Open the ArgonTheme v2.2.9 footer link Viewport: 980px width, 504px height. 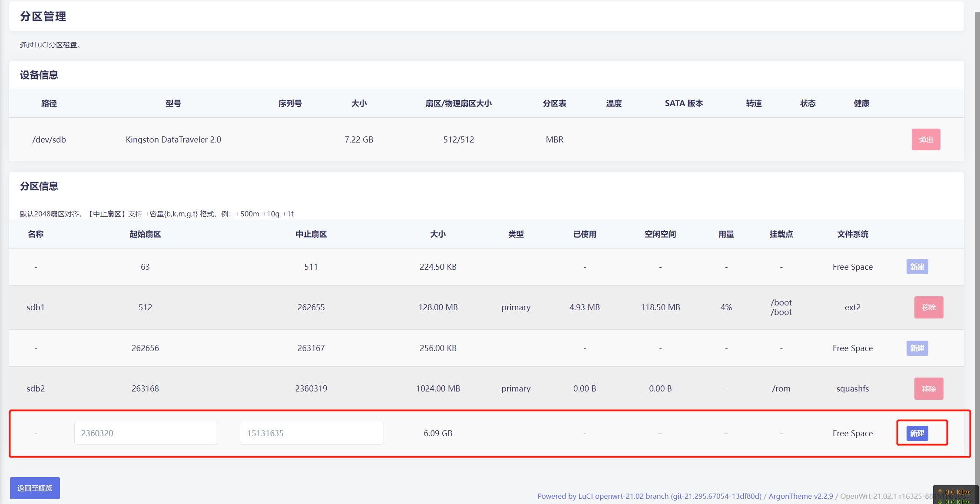pyautogui.click(x=801, y=496)
